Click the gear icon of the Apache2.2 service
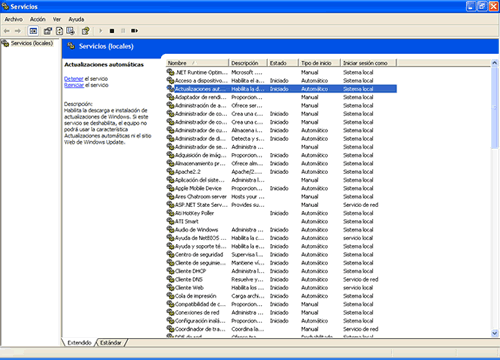 coord(170,172)
